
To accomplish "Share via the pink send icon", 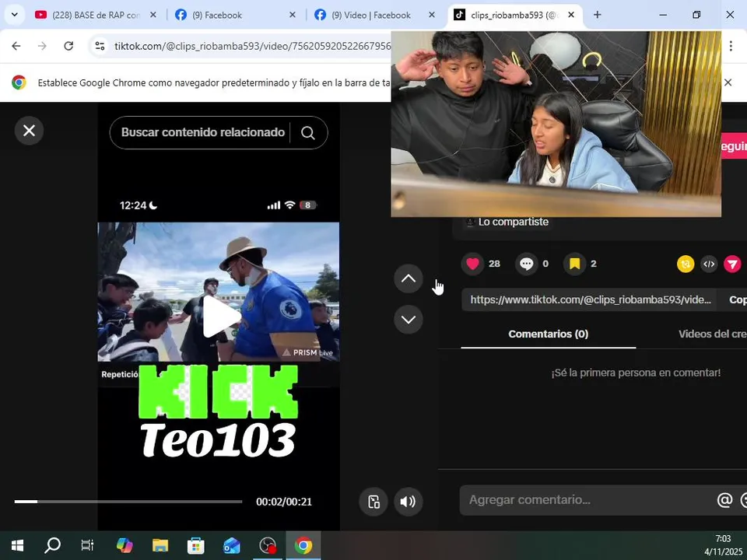I will 733,264.
